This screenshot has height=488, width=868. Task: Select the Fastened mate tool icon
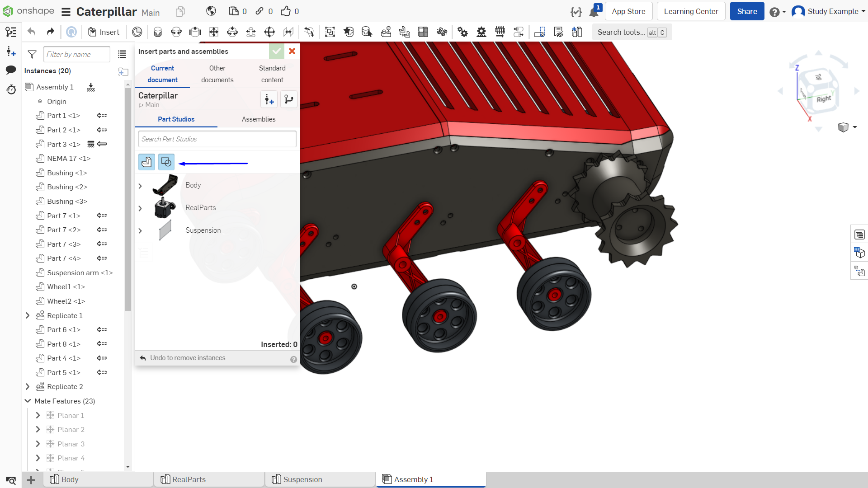pos(158,32)
